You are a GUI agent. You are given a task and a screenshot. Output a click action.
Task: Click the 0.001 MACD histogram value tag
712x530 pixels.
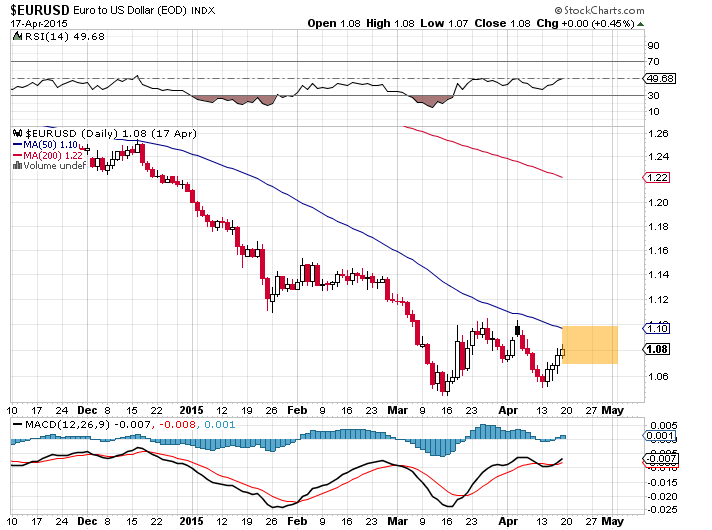point(657,437)
